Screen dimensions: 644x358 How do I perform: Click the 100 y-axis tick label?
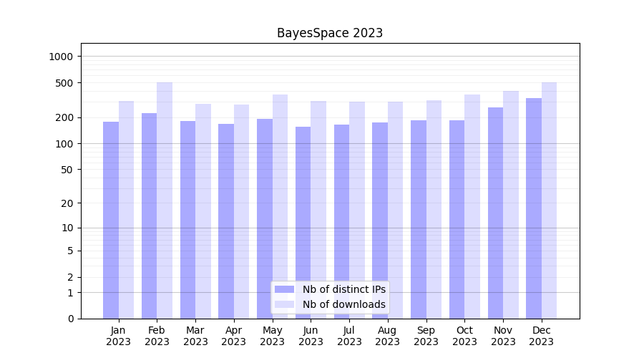64,144
